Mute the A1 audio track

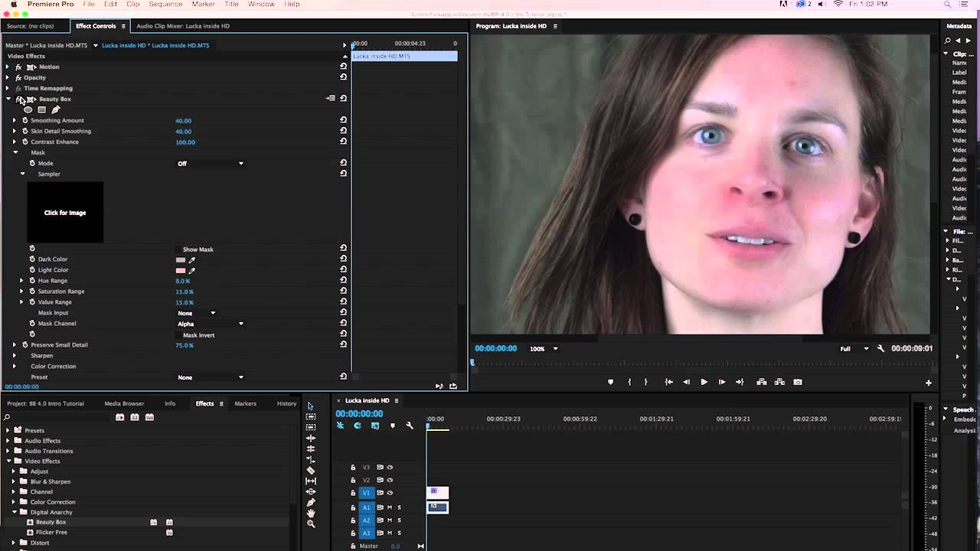coord(390,507)
